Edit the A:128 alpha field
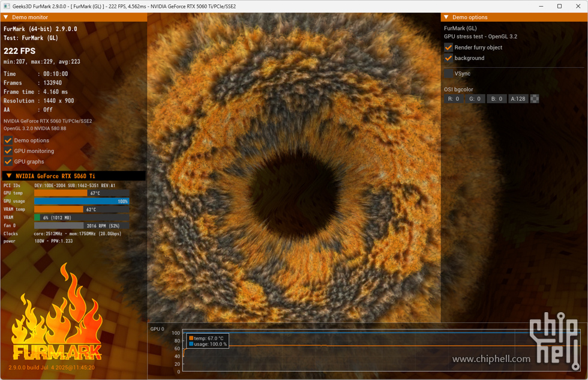Image resolution: width=588 pixels, height=380 pixels. [518, 99]
